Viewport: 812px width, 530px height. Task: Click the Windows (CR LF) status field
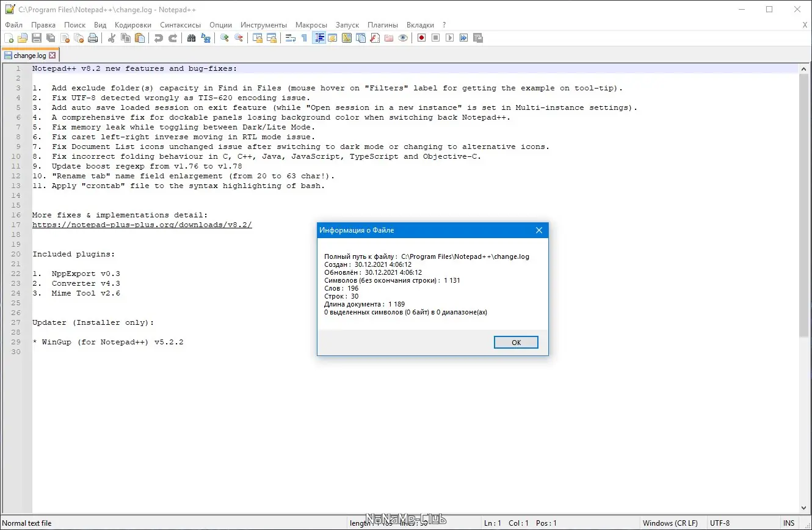coord(670,523)
